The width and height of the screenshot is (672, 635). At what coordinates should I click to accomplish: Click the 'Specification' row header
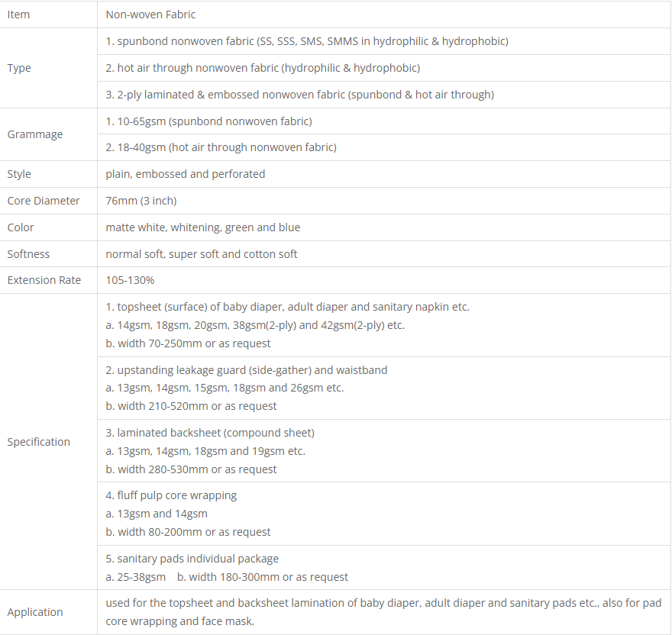39,442
